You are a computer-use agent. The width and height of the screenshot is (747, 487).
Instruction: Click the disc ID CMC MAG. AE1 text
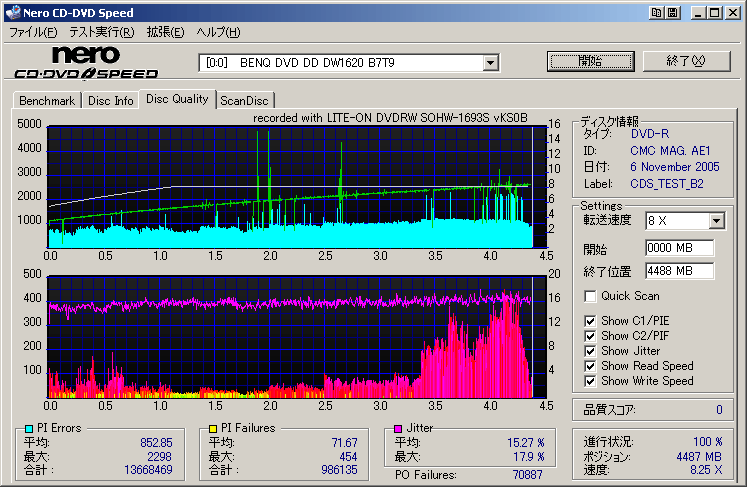click(670, 151)
